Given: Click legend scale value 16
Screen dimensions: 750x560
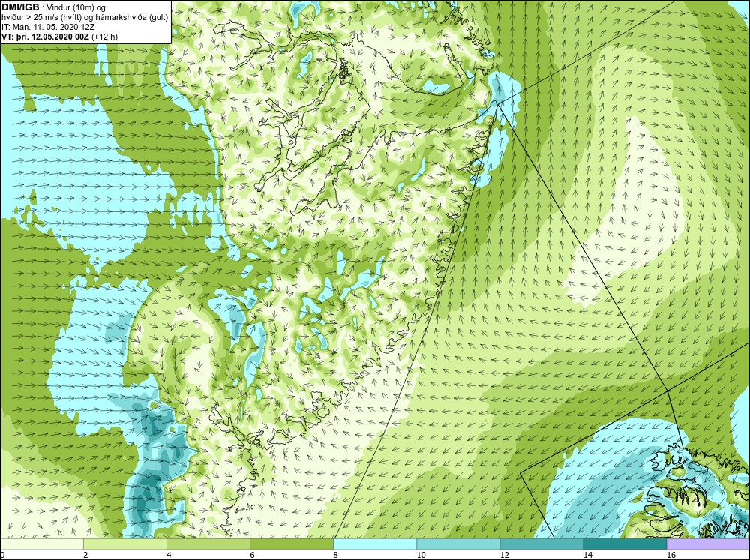Looking at the screenshot, I should click(x=671, y=555).
